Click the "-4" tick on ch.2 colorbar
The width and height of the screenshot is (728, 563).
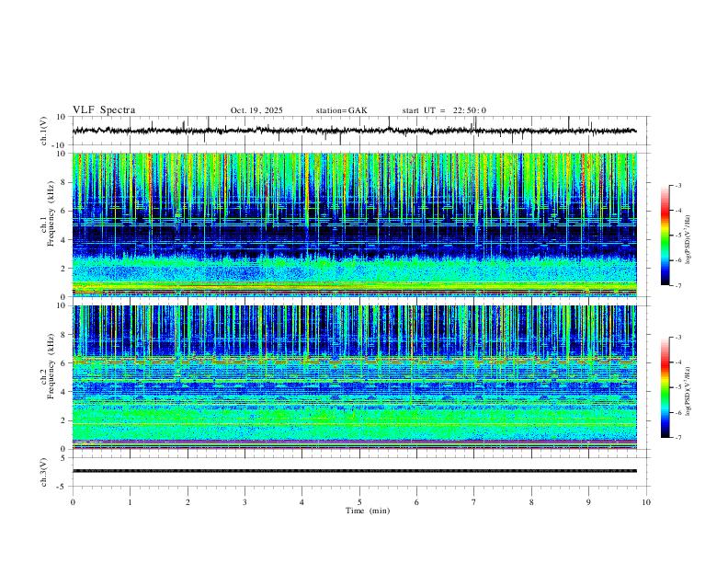tap(678, 362)
